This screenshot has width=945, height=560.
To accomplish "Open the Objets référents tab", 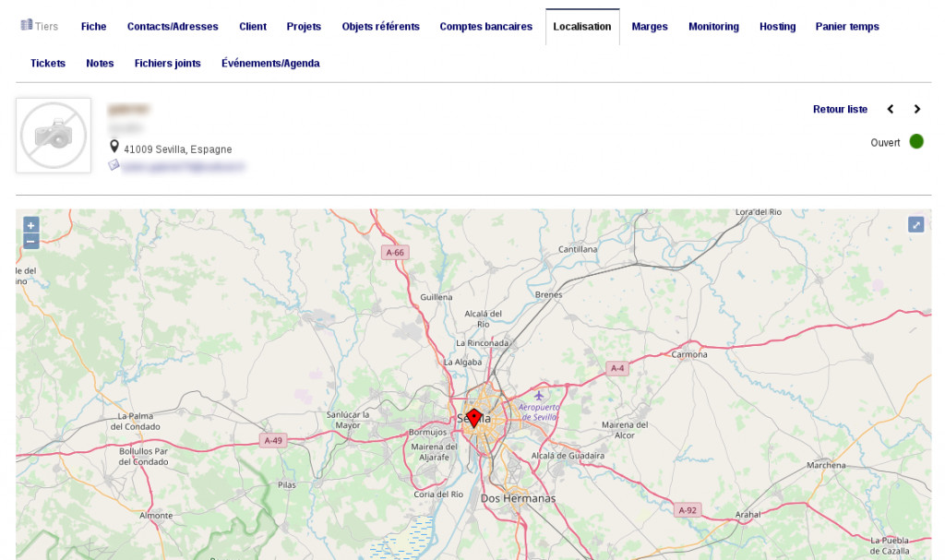I will 380,27.
